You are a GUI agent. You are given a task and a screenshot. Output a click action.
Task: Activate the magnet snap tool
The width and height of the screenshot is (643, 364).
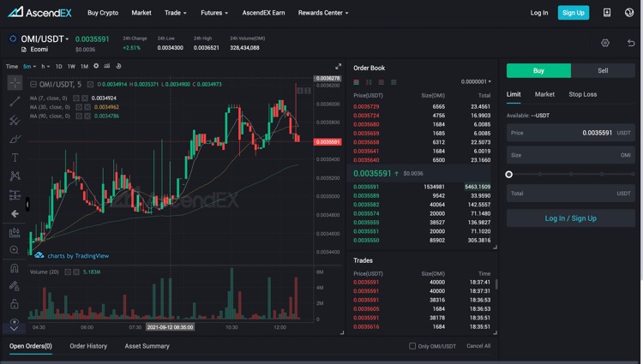[15, 268]
